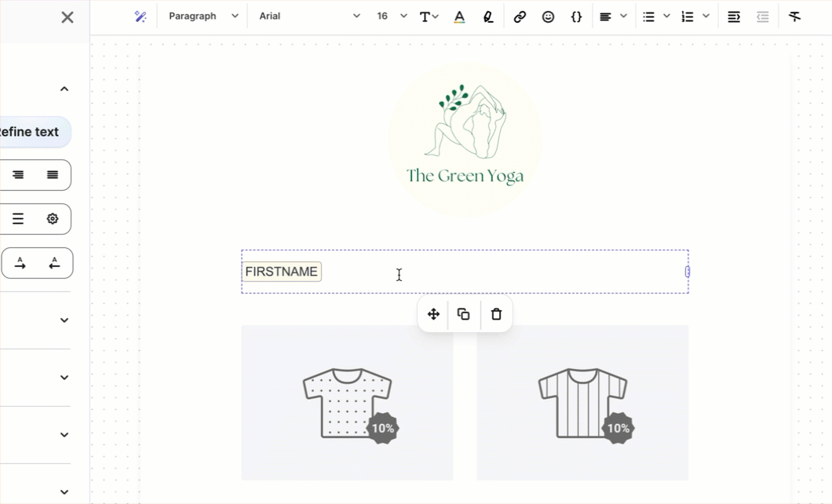Insert a hyperlink with link icon
This screenshot has width=832, height=504.
(520, 16)
